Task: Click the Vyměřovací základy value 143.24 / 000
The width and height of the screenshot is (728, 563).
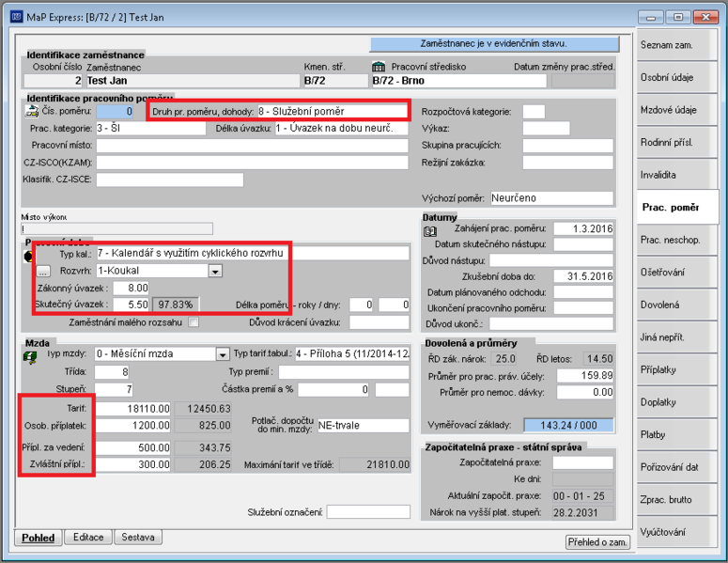Action: tap(568, 425)
